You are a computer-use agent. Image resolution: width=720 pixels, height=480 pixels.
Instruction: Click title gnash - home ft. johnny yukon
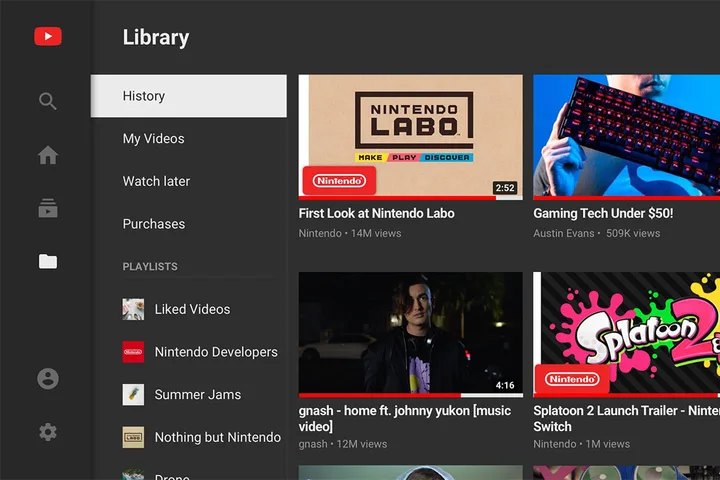click(x=405, y=418)
